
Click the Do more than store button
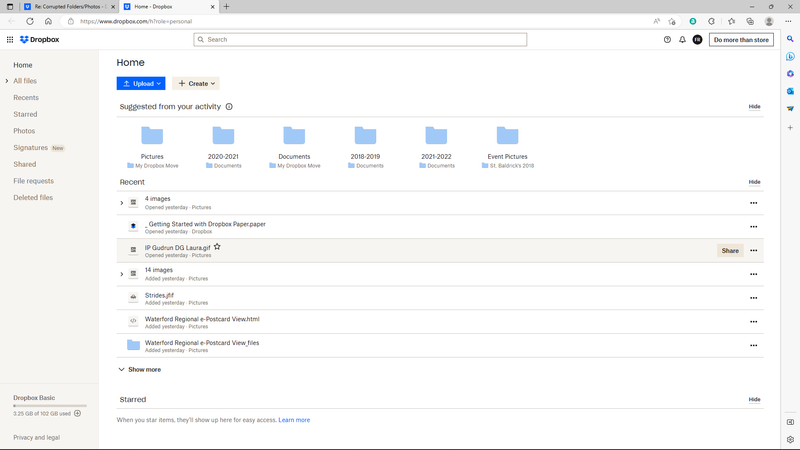click(x=741, y=40)
